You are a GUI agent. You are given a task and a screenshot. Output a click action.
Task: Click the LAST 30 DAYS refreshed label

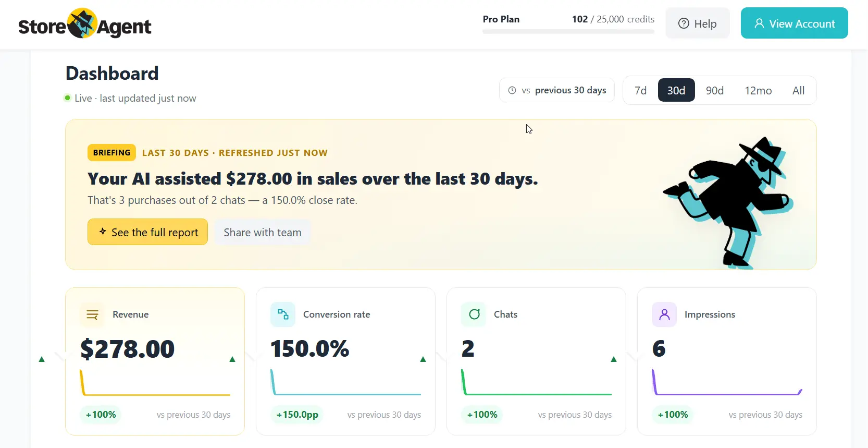point(235,153)
